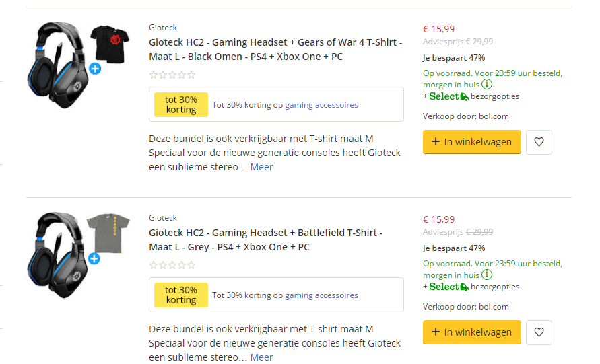Click blue plus badge on first product image
600x364 pixels.
tap(95, 68)
